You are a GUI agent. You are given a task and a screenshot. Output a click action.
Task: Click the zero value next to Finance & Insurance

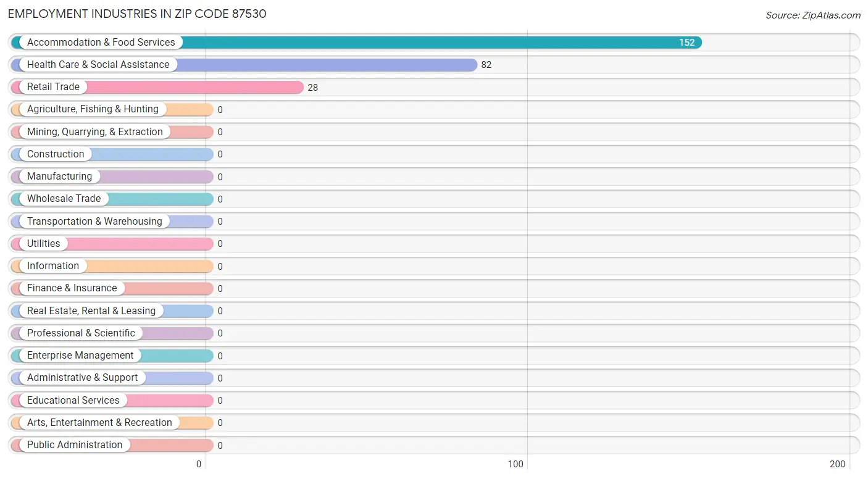tap(220, 288)
